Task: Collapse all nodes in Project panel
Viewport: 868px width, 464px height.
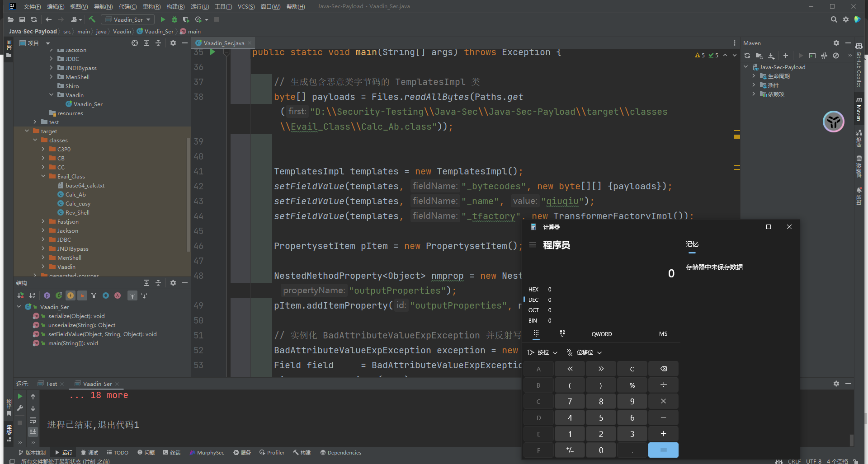Action: pos(158,43)
